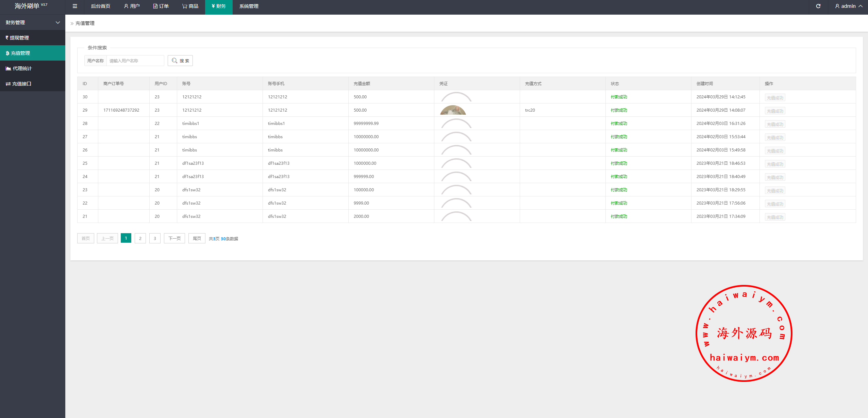Select 充值管理 in the sidebar
This screenshot has height=418, width=868.
click(20, 53)
